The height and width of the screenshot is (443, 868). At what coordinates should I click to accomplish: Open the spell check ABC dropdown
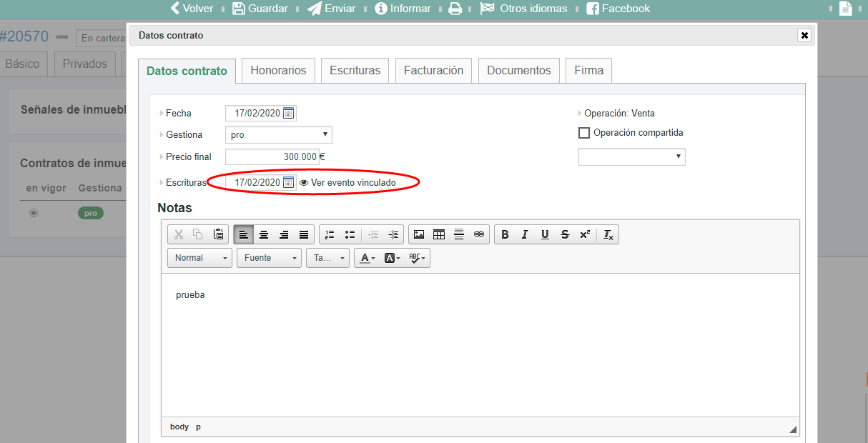pos(418,258)
